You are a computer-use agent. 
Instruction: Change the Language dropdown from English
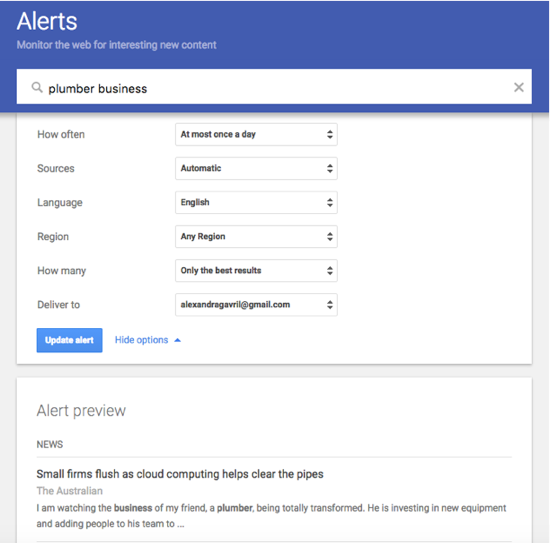click(256, 202)
